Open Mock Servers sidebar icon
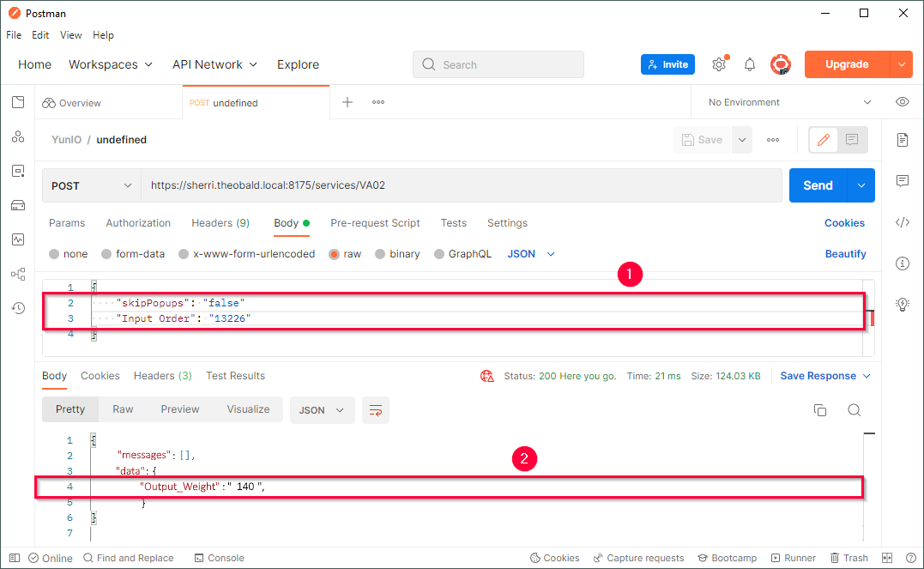 click(18, 205)
